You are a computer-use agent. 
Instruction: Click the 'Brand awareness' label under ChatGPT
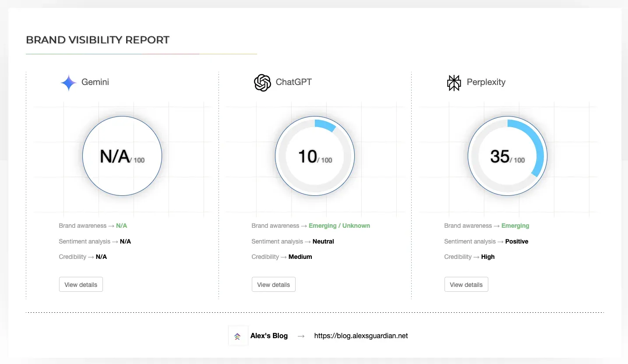[275, 226]
